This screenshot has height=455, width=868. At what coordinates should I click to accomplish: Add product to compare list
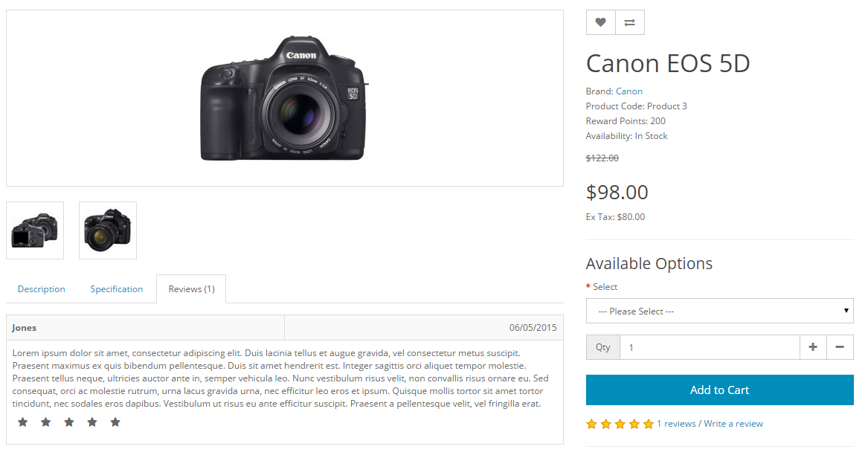click(629, 22)
